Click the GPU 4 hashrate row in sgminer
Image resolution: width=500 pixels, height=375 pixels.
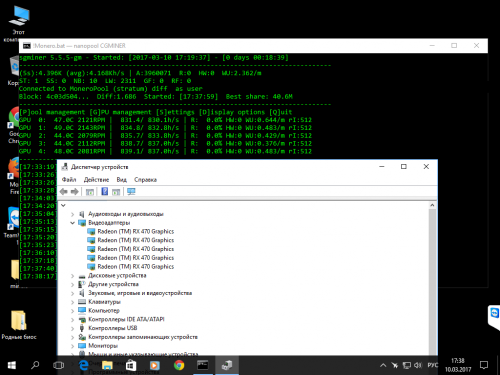coord(165,151)
